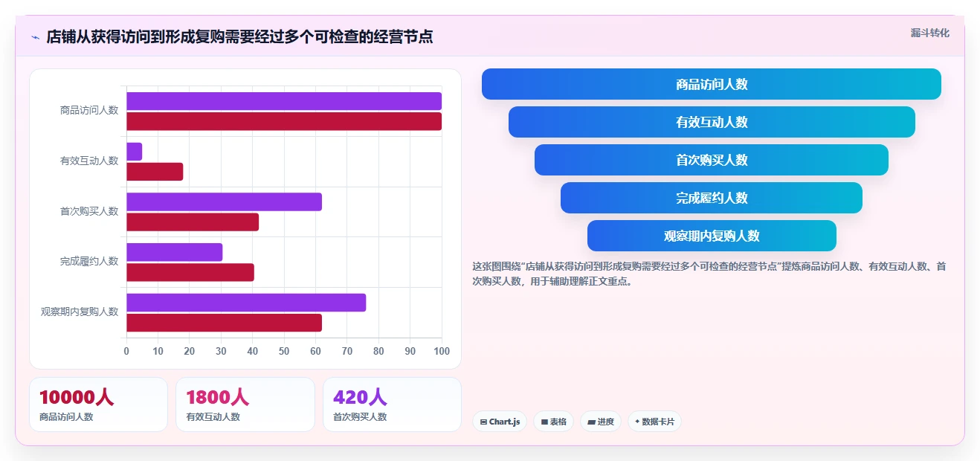Viewport: 980px width, 461px height.
Task: Click the purple bar for 有效互动人数
Action: (x=134, y=152)
